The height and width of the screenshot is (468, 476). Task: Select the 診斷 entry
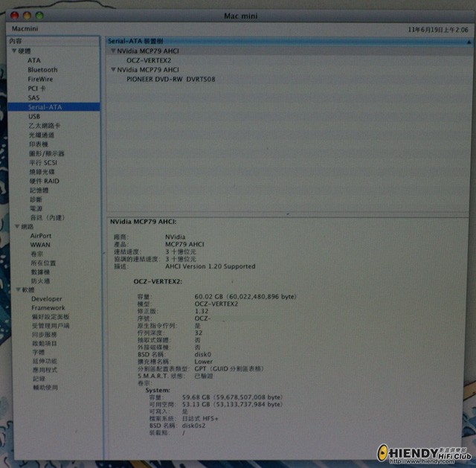(x=36, y=199)
